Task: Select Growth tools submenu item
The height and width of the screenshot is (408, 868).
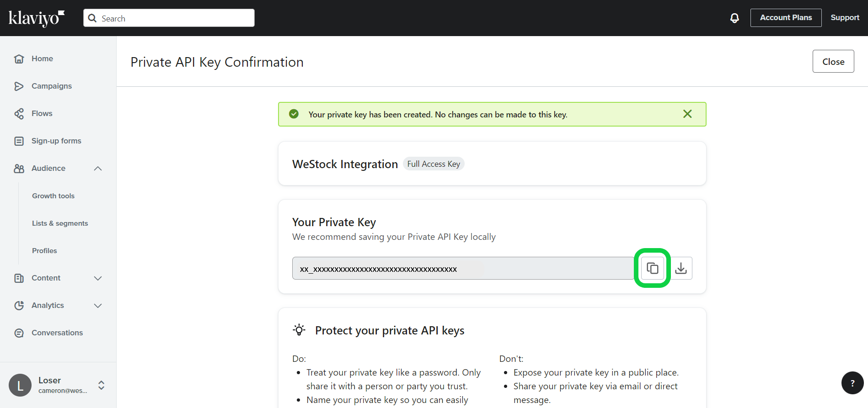Action: (53, 196)
